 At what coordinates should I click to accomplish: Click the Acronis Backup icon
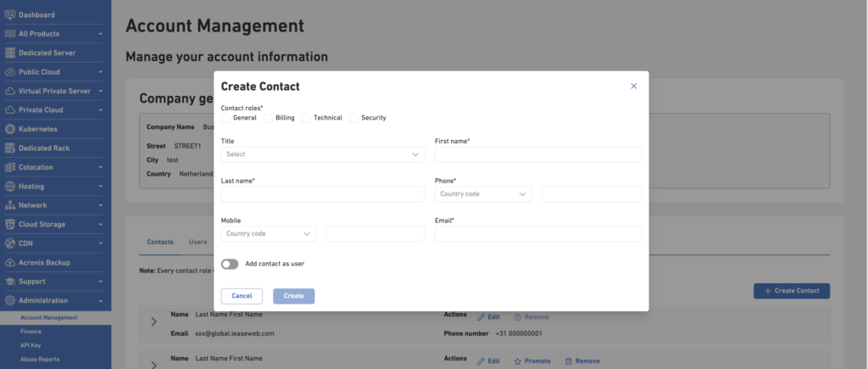[9, 263]
